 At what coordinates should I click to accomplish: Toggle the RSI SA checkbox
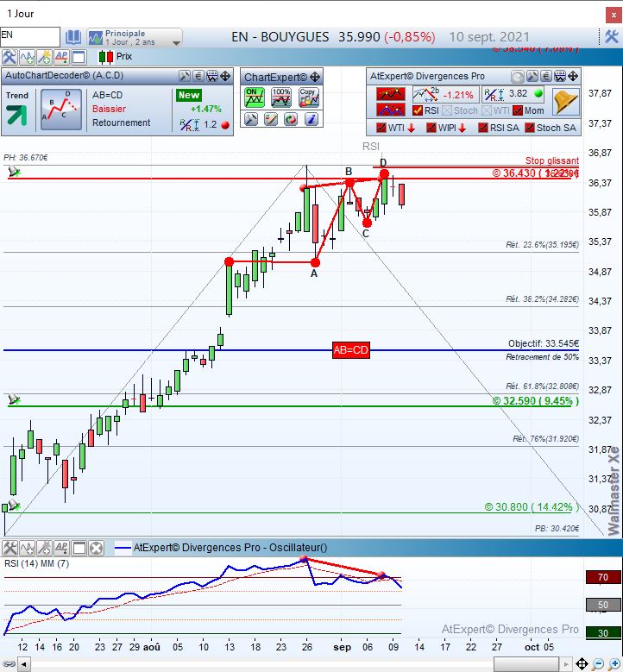(x=483, y=128)
